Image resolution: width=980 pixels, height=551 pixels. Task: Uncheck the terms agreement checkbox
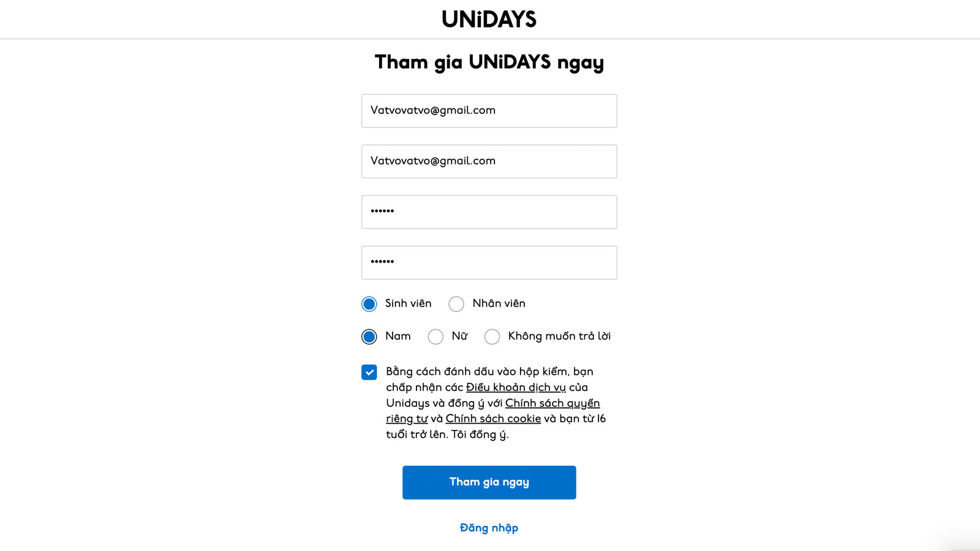pos(369,372)
